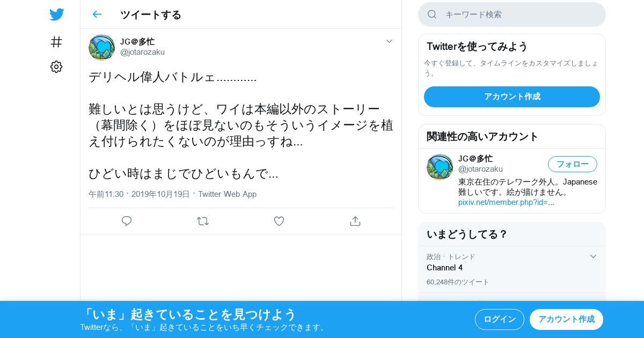Click the retweet icon under tweet
This screenshot has width=644, height=338.
tap(203, 221)
